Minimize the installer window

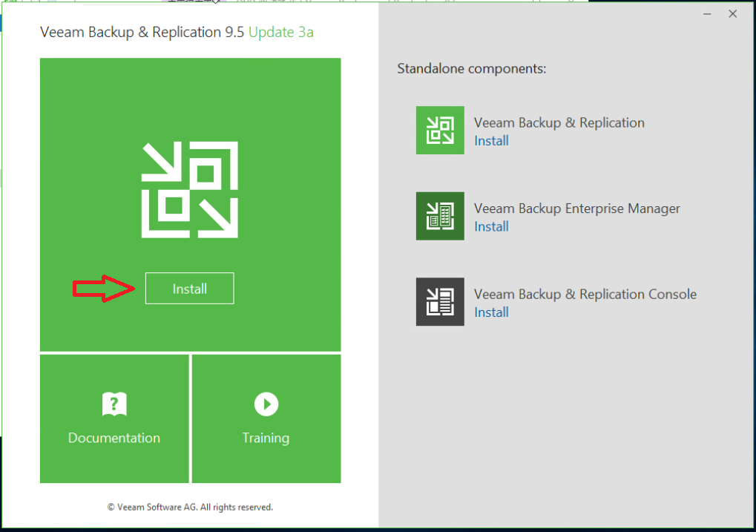707,14
